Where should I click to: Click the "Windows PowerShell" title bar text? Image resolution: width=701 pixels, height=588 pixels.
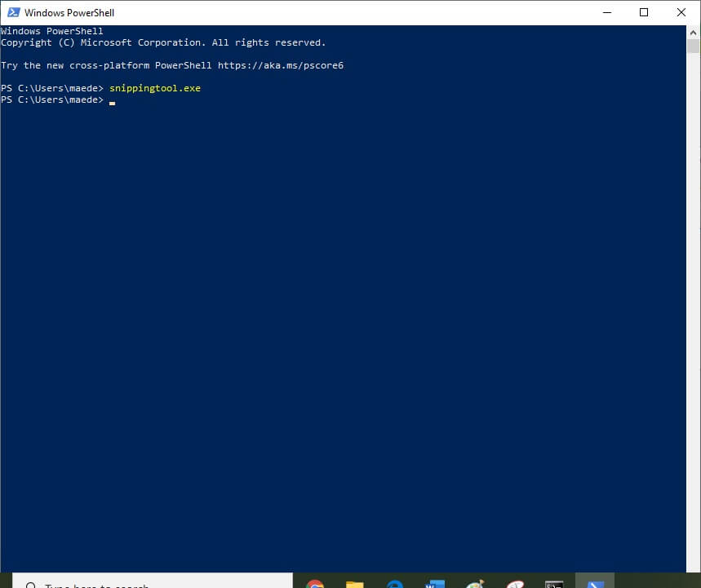69,13
